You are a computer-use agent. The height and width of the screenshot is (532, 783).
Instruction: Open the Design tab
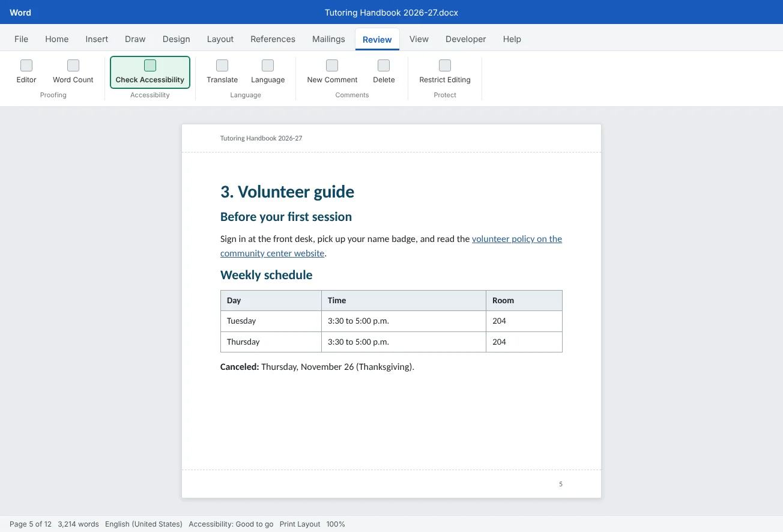pos(176,39)
